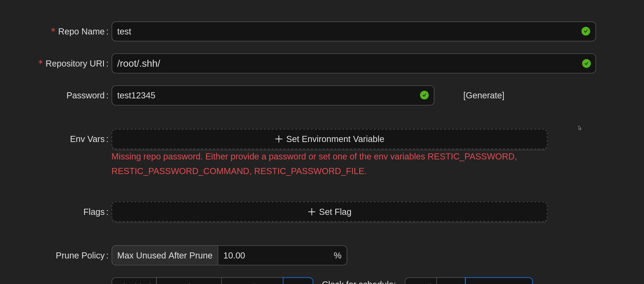Viewport: 644px width, 284px height.
Task: Click the red asterisk beside Repo Name
Action: (x=53, y=31)
